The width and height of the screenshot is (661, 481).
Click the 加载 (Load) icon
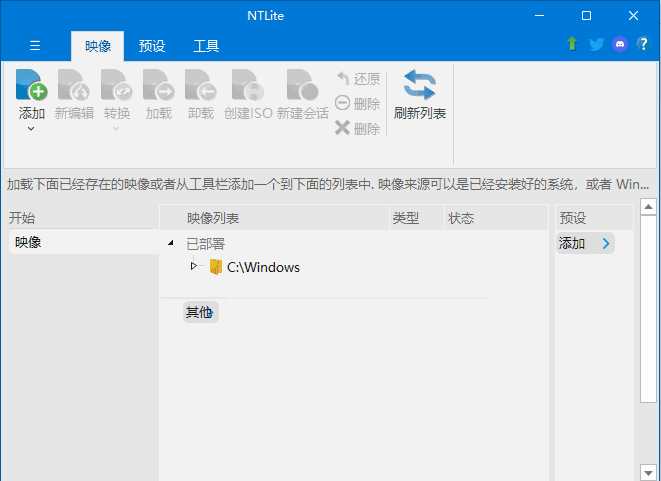pyautogui.click(x=159, y=85)
